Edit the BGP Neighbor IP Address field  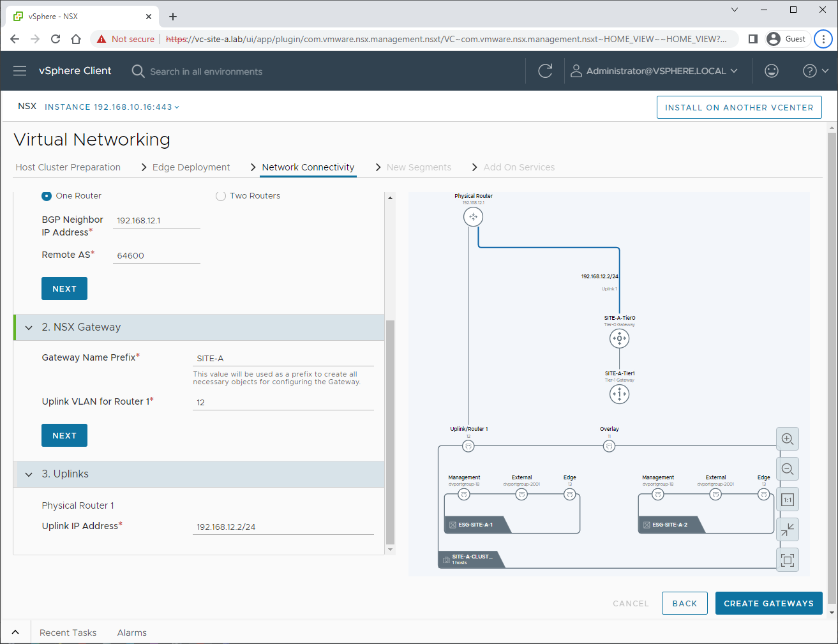pos(156,220)
